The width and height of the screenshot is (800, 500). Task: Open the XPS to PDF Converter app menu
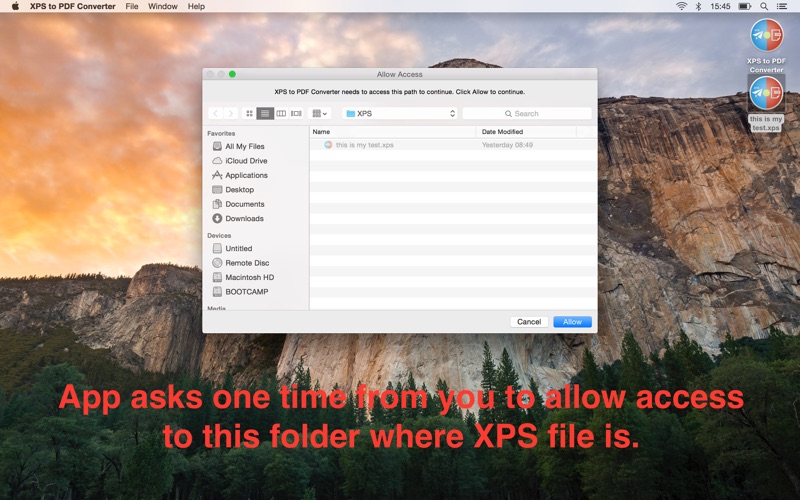[72, 6]
